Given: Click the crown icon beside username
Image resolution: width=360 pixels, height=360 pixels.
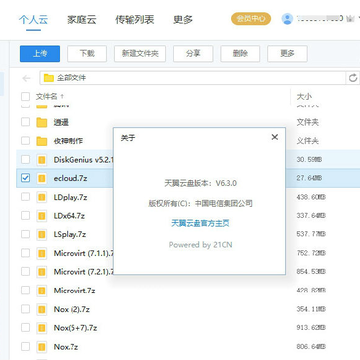Looking at the screenshot, I should (350, 19).
